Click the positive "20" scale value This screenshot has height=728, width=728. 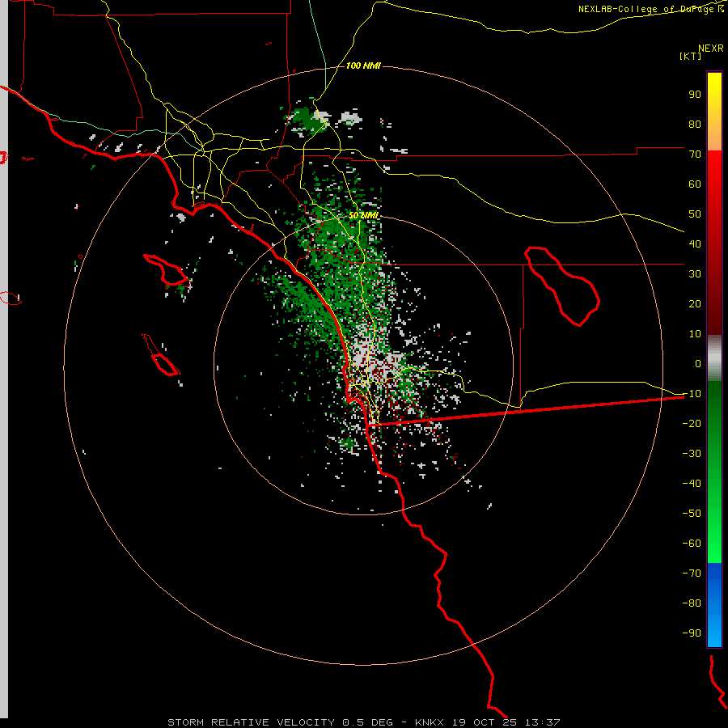695,304
